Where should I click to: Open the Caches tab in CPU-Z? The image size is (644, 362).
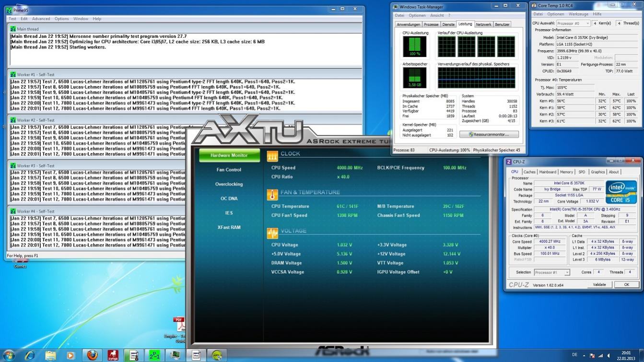(529, 172)
